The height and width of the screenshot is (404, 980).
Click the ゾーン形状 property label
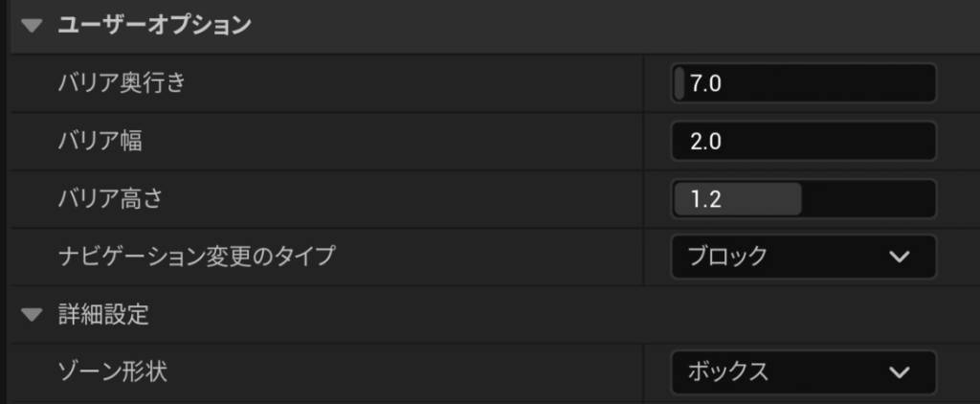click(x=113, y=372)
